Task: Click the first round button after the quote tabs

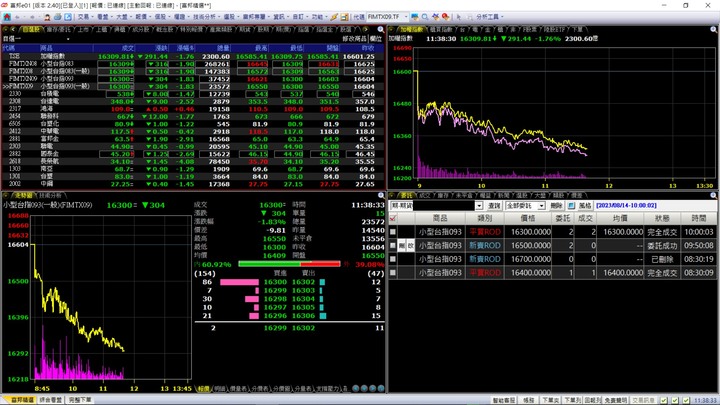Action: click(x=356, y=388)
